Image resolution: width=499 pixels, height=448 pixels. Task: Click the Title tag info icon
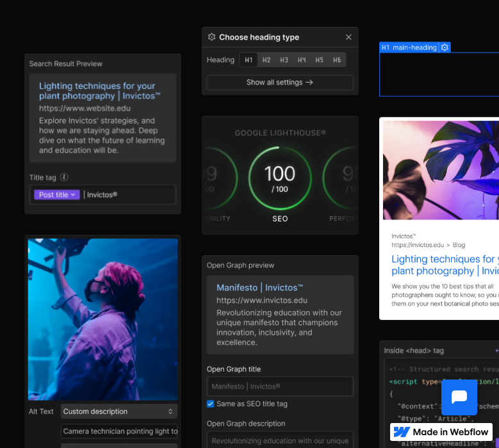(64, 177)
